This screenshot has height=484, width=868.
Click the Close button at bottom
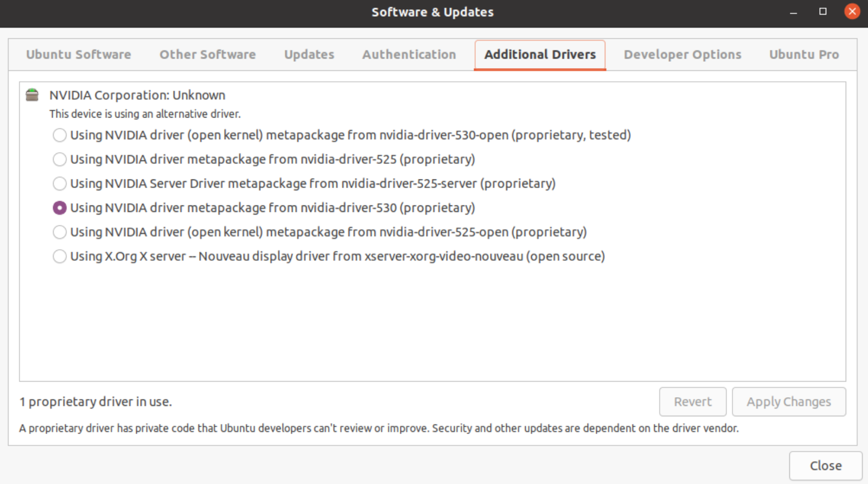click(x=826, y=466)
